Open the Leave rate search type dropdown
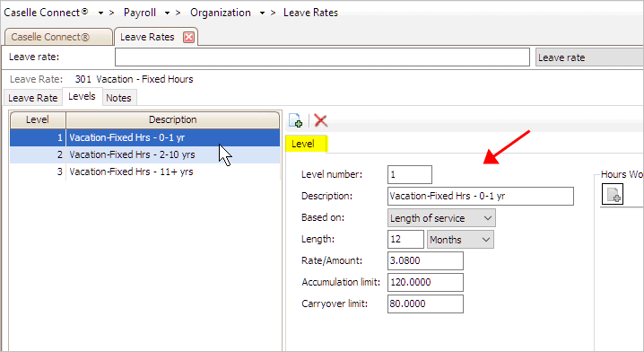 [589, 57]
